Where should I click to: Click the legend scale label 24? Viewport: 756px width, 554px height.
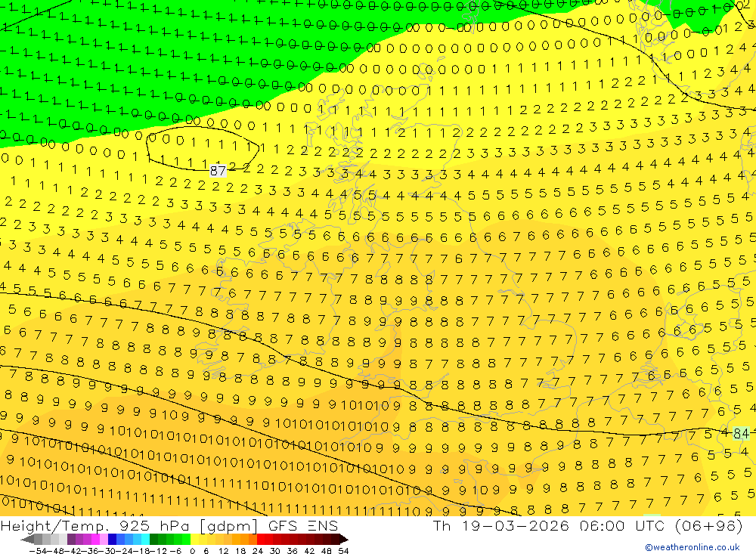(x=258, y=551)
